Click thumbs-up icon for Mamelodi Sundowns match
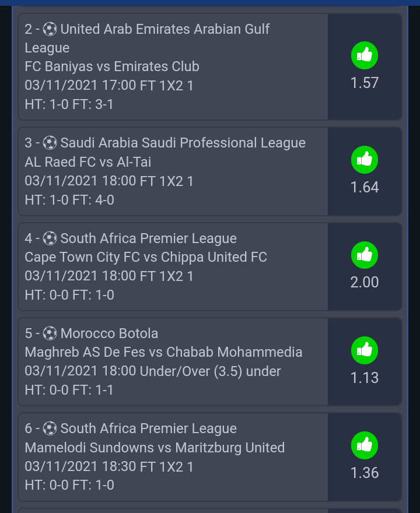The width and height of the screenshot is (420, 513). coord(365,445)
